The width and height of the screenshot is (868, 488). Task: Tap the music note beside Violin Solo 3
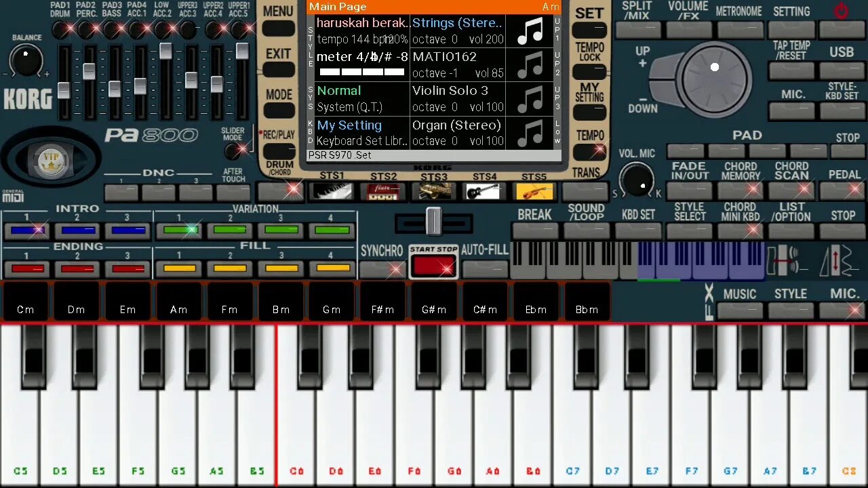(530, 99)
